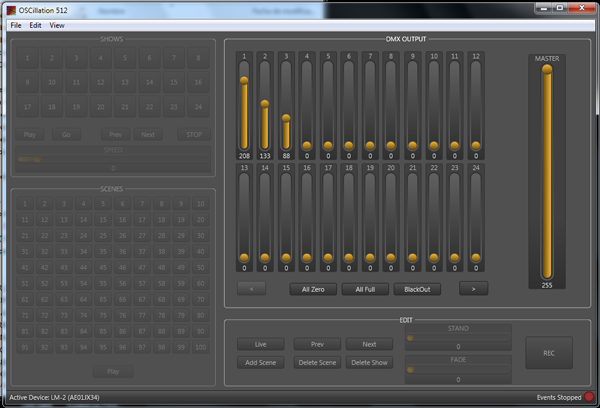
Task: Click Delete Scene button
Action: tap(315, 362)
